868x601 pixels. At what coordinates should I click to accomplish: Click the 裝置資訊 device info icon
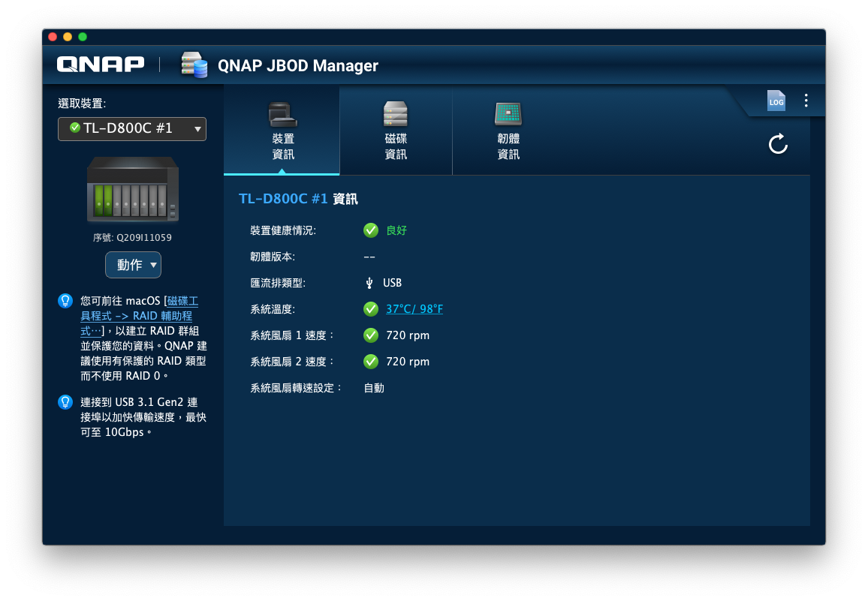click(x=282, y=113)
